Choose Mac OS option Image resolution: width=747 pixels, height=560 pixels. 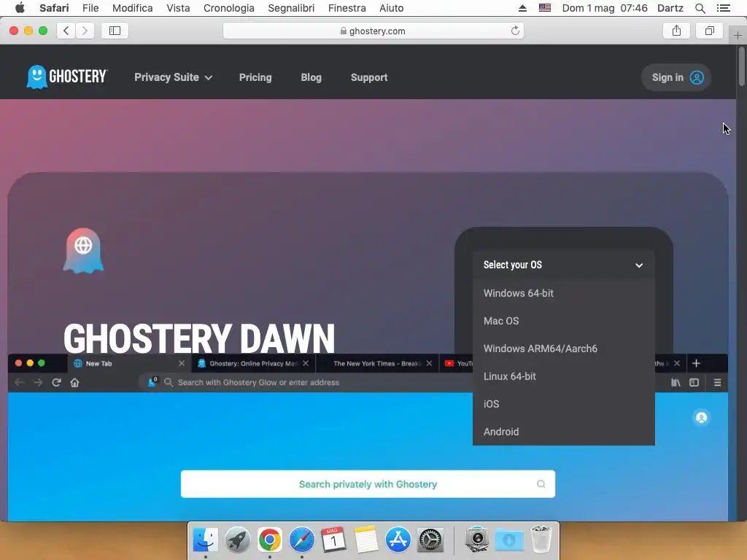click(564, 321)
